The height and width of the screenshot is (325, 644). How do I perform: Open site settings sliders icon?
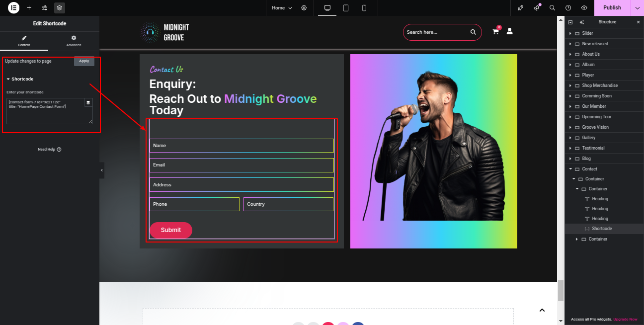pyautogui.click(x=45, y=8)
